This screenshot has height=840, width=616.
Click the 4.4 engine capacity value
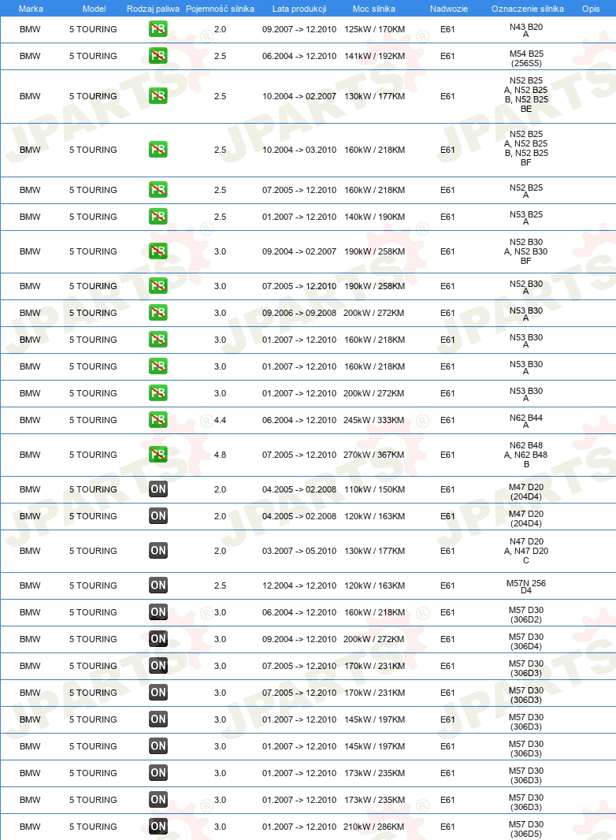click(x=220, y=421)
